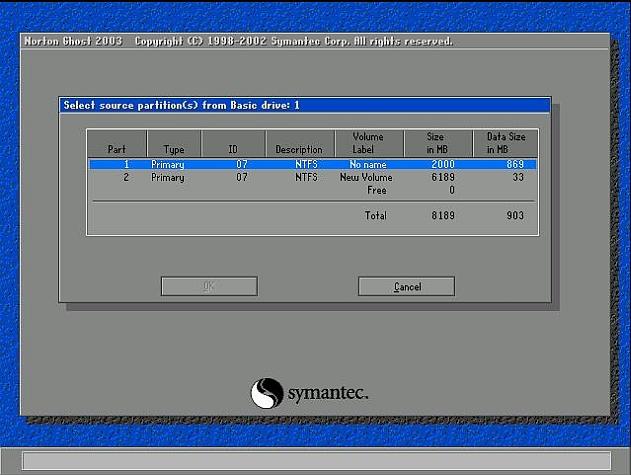Click the 'Size in MB' column header
631x475 pixels.
click(x=437, y=143)
